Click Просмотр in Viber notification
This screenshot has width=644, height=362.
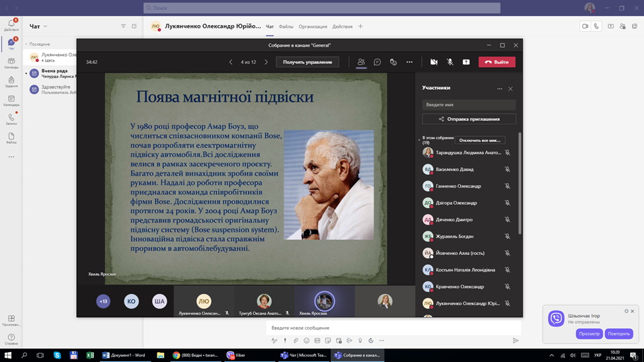[x=589, y=334]
